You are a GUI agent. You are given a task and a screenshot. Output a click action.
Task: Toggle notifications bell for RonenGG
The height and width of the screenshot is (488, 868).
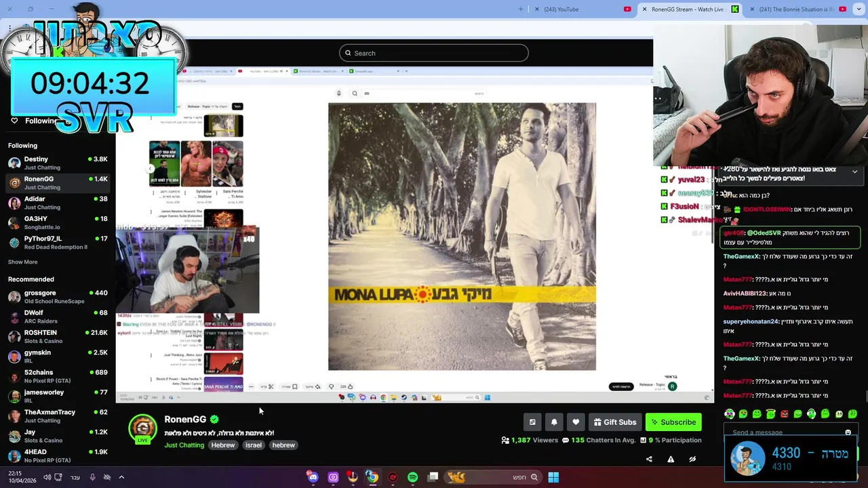coord(554,422)
